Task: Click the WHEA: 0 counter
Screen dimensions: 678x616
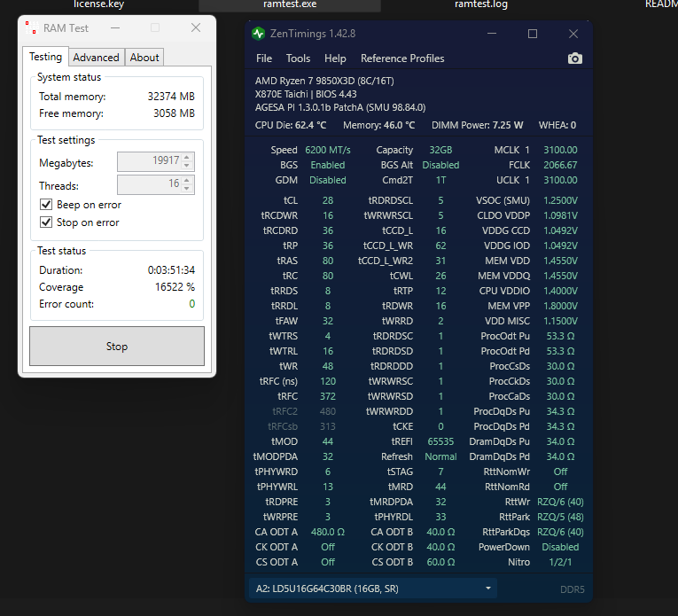Action: [x=557, y=125]
